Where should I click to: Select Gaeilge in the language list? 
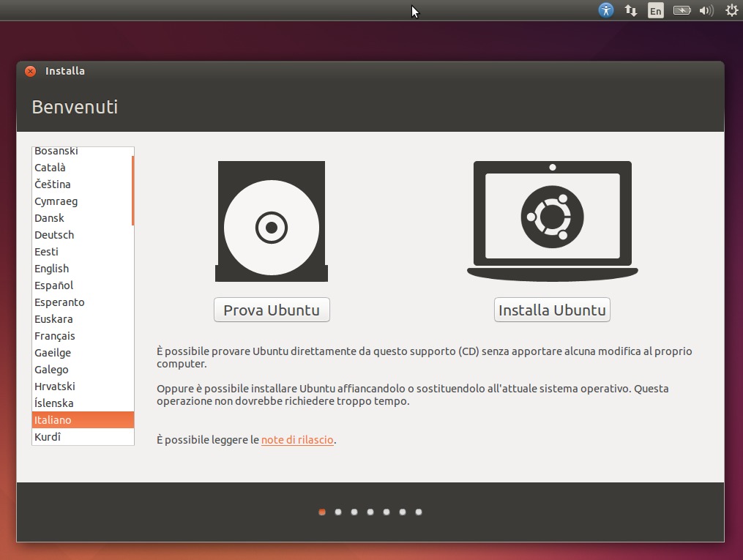[83, 353]
